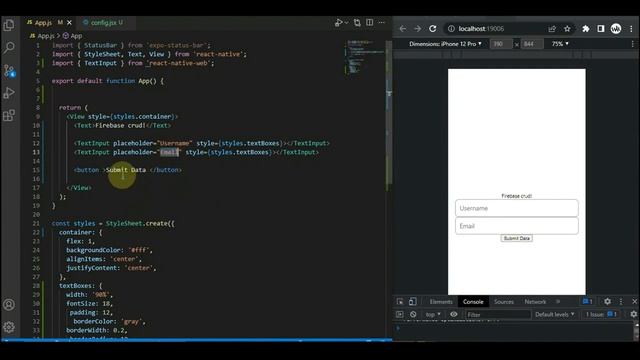Reload the localhost page

pyautogui.click(x=433, y=29)
